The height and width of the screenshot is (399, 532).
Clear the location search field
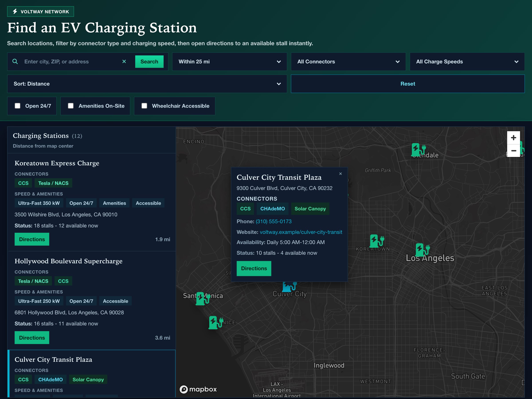click(124, 62)
